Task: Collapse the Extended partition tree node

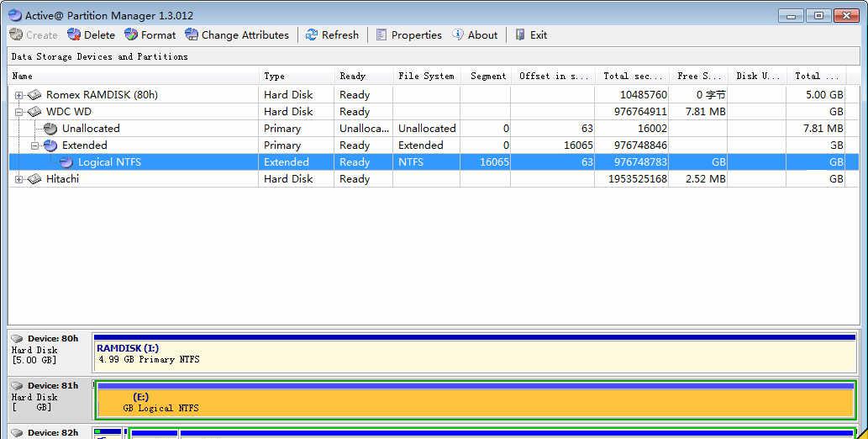Action: tap(35, 145)
